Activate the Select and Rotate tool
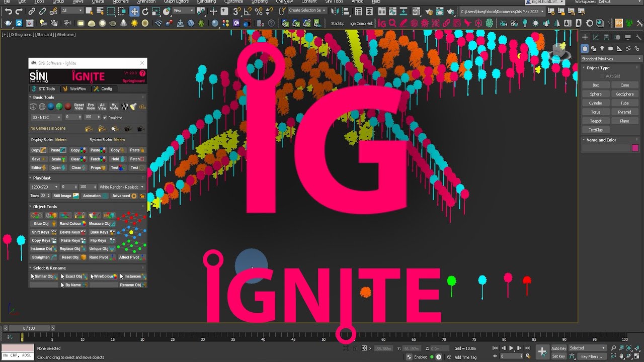This screenshot has height=362, width=644. click(145, 11)
